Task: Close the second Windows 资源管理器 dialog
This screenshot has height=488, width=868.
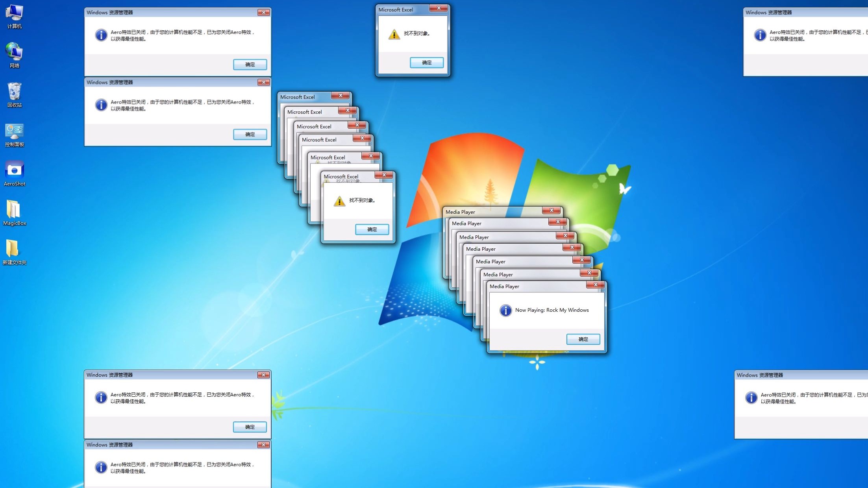Action: (264, 82)
